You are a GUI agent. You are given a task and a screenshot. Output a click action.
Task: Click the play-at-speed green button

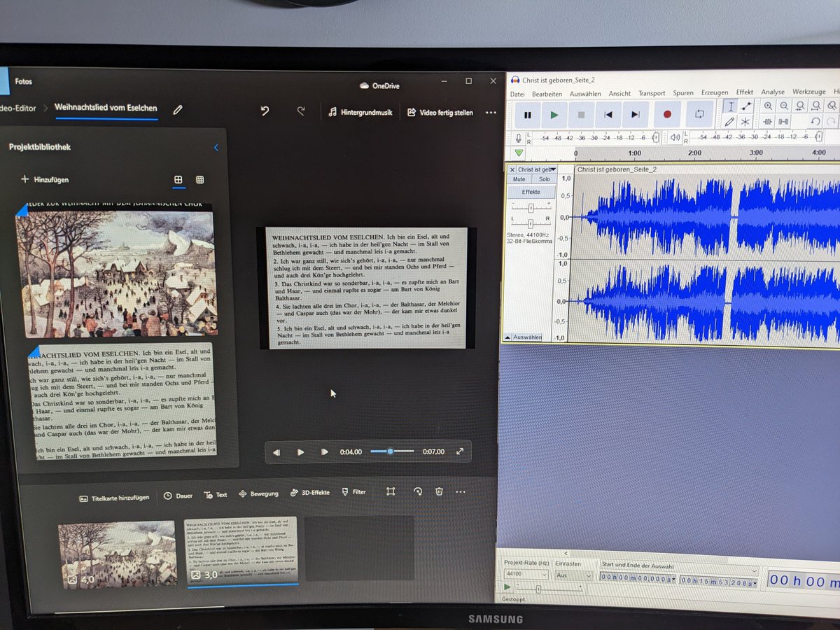[x=507, y=587]
